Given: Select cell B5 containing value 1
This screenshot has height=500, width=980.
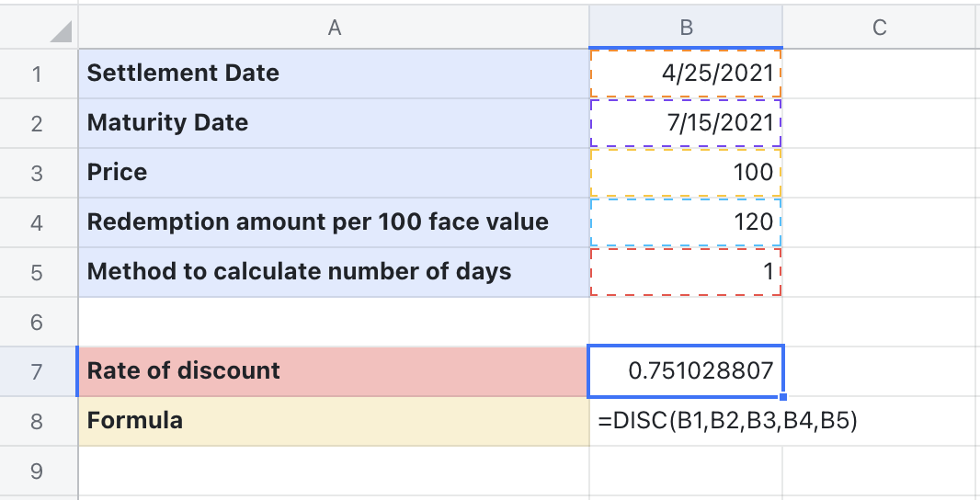Looking at the screenshot, I should 686,272.
